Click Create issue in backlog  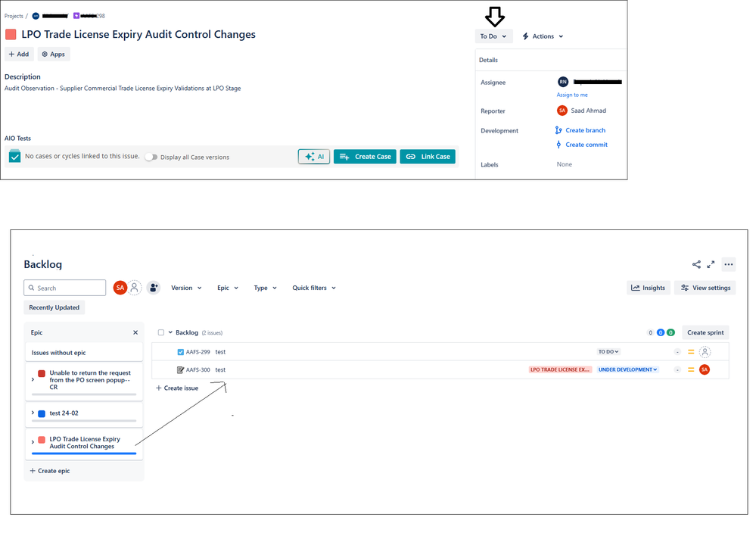coord(177,388)
